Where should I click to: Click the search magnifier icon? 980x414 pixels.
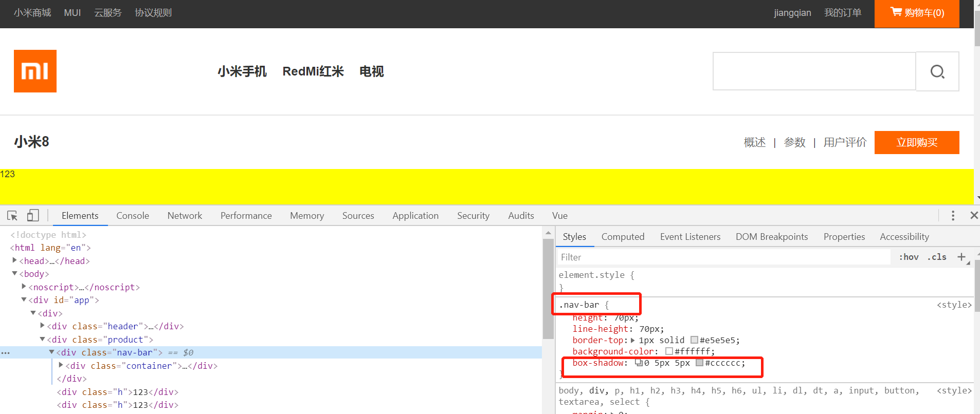pyautogui.click(x=937, y=71)
